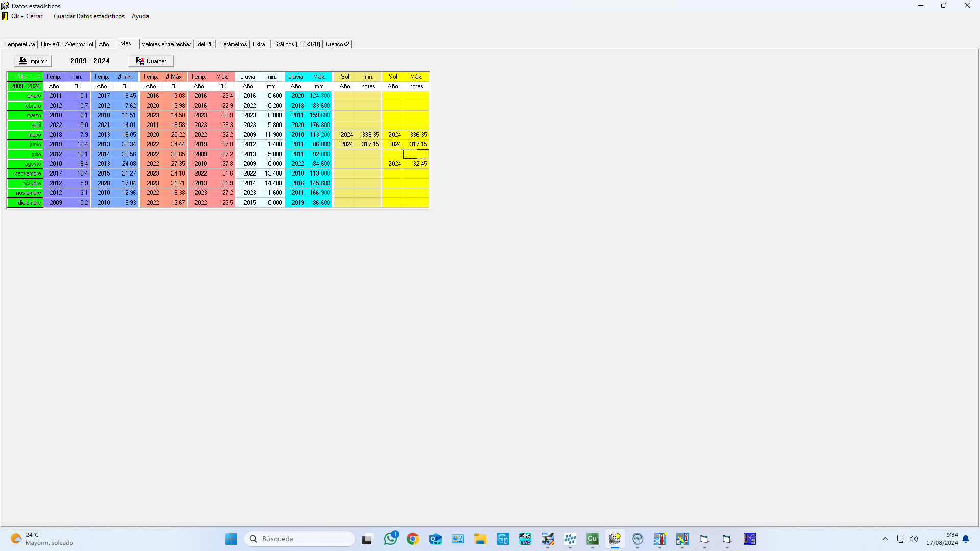Open Windows Start menu
980x551 pixels.
[231, 539]
